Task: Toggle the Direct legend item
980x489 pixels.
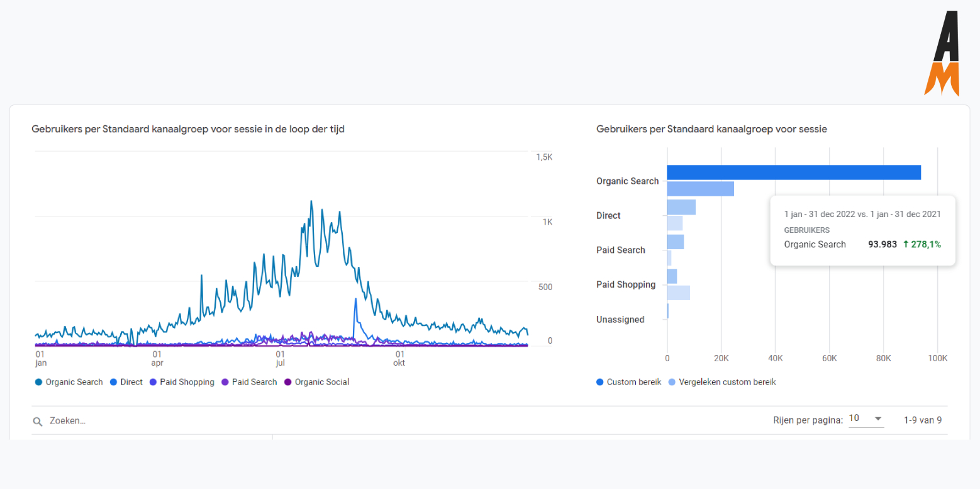Action: [x=126, y=382]
